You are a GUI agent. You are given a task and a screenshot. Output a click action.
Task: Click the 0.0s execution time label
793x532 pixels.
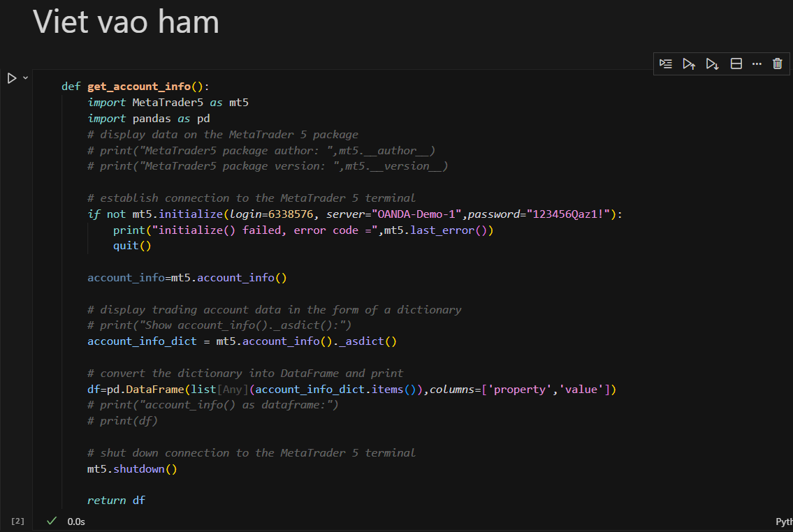point(76,522)
